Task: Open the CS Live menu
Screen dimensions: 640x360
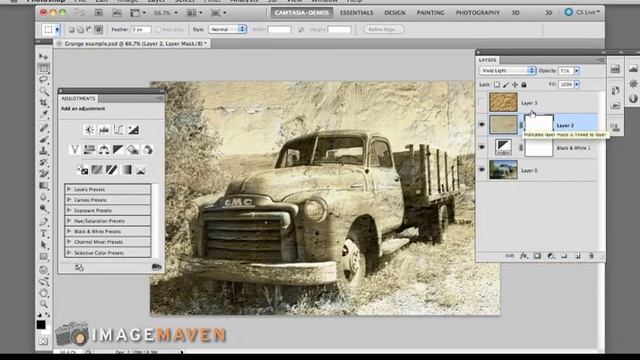Action: coord(582,12)
